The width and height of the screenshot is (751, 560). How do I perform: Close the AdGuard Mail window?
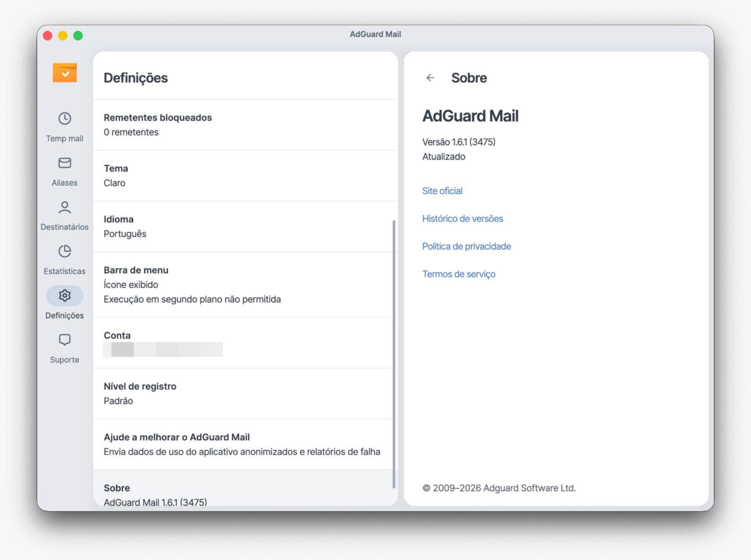click(47, 36)
